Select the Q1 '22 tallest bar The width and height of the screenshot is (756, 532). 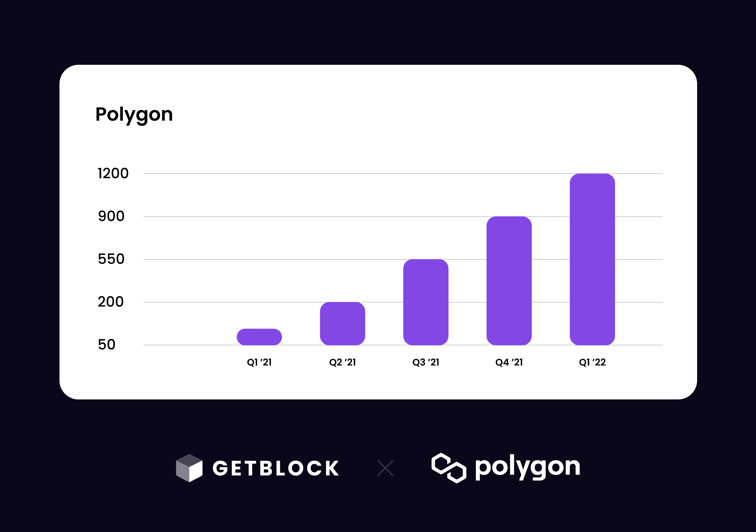[592, 259]
